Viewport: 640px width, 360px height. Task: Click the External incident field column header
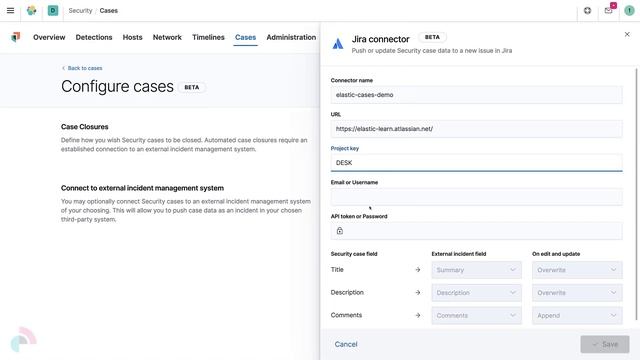coord(459,254)
